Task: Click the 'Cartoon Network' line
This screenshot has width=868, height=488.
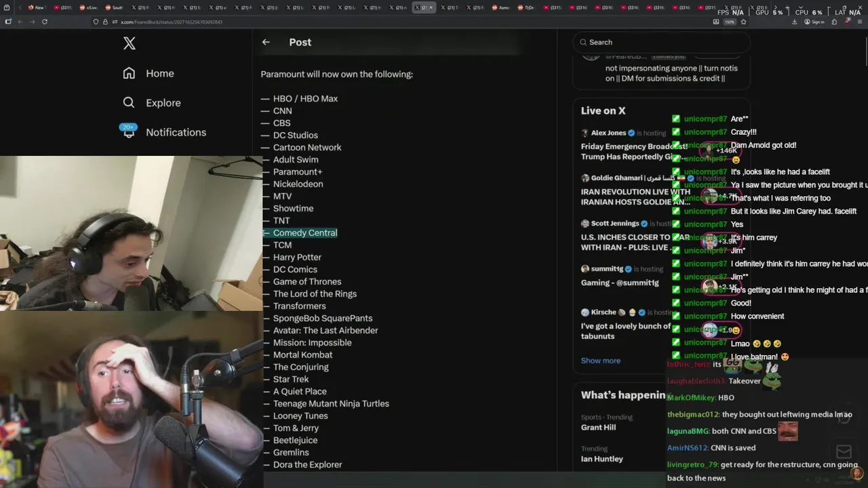Action: (307, 147)
